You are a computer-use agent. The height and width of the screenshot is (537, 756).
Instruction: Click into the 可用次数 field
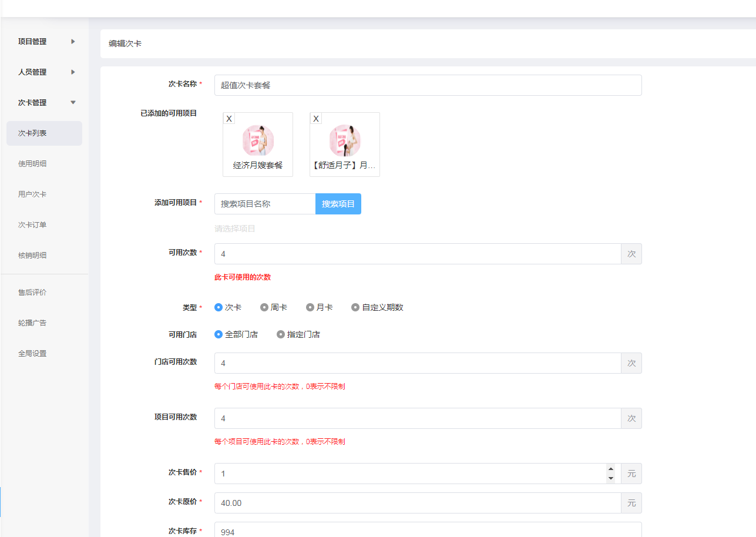418,254
